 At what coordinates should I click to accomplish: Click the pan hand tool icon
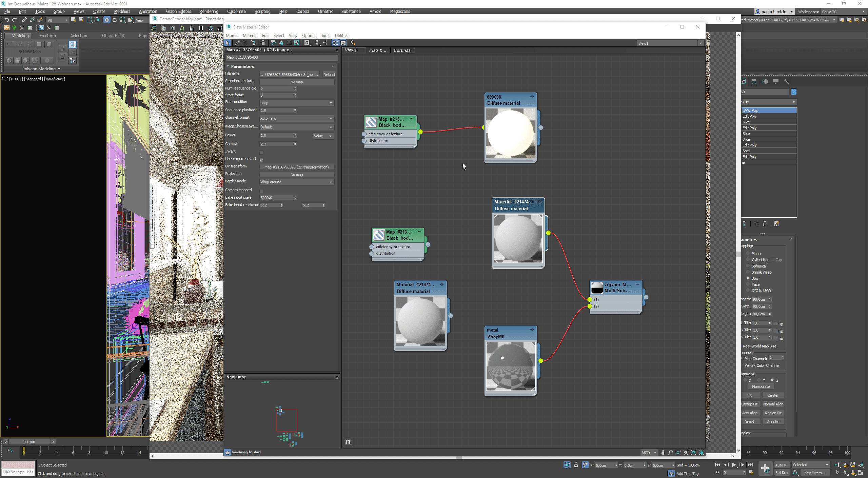click(663, 452)
